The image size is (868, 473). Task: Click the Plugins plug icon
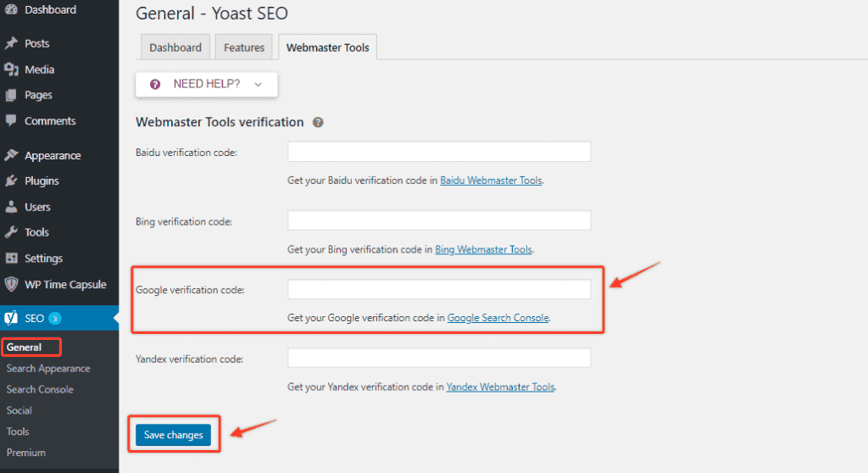[11, 181]
